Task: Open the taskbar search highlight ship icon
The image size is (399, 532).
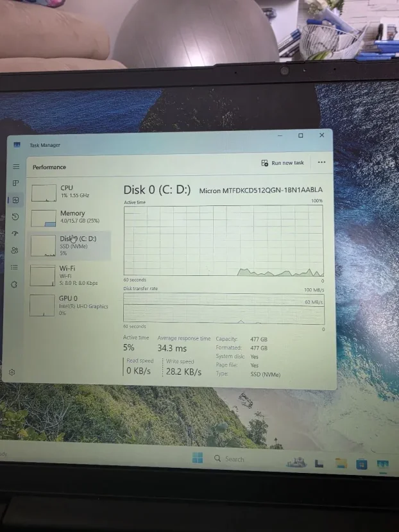Action: click(296, 462)
